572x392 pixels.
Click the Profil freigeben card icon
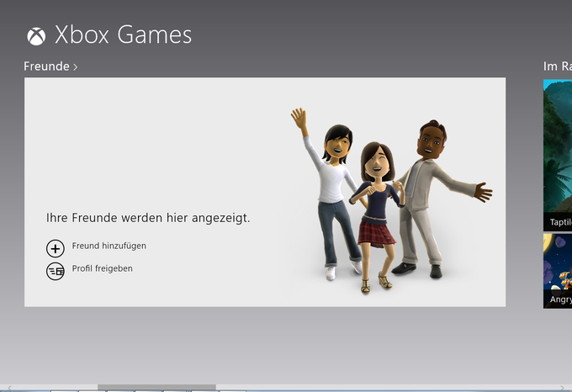(55, 272)
